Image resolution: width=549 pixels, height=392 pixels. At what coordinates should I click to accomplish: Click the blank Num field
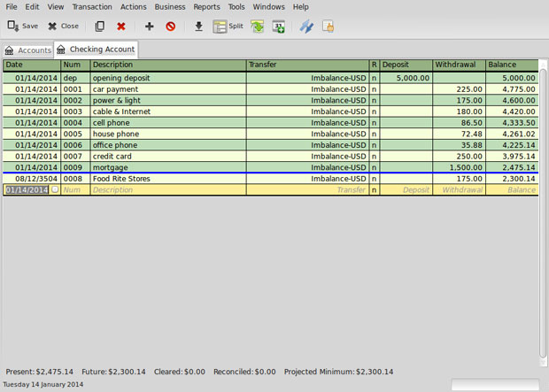pyautogui.click(x=75, y=189)
